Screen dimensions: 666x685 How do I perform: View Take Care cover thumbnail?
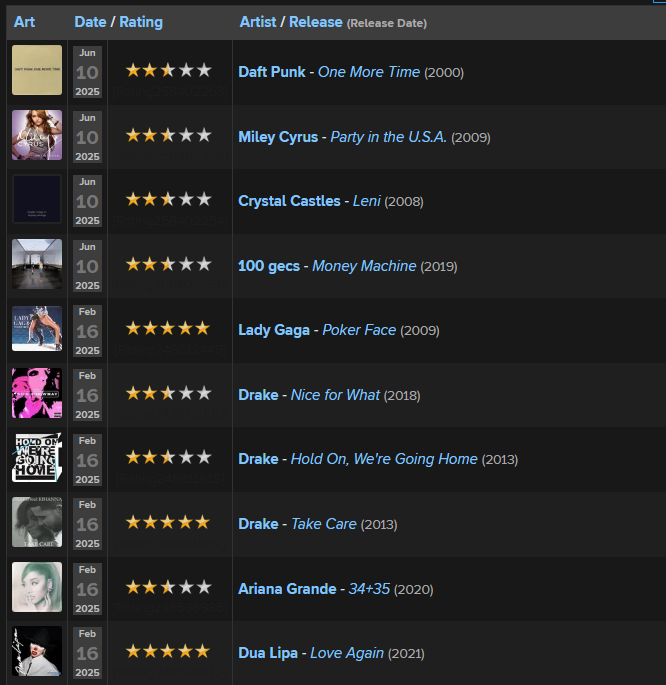click(x=37, y=522)
